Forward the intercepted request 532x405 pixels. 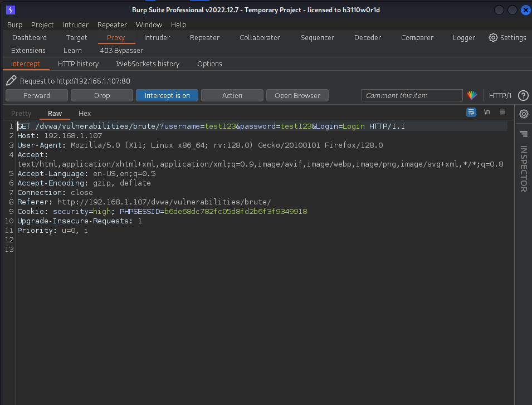(x=37, y=96)
